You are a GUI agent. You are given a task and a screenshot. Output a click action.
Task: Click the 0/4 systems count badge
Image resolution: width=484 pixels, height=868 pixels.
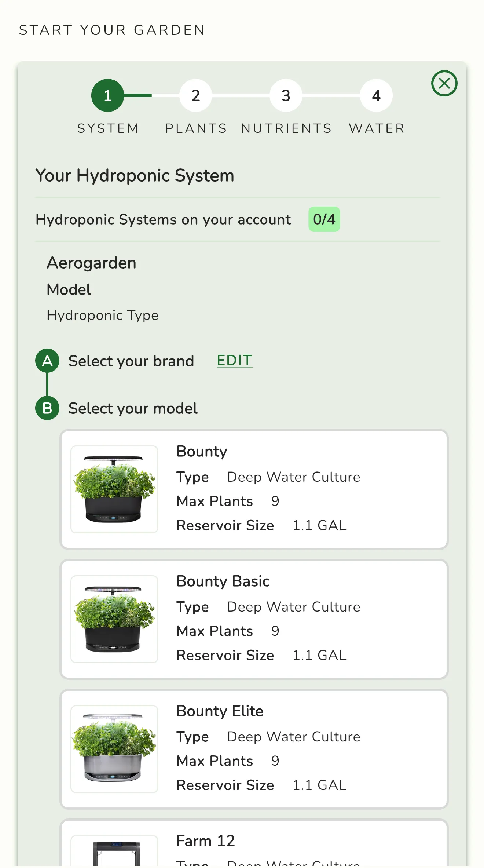click(x=324, y=219)
